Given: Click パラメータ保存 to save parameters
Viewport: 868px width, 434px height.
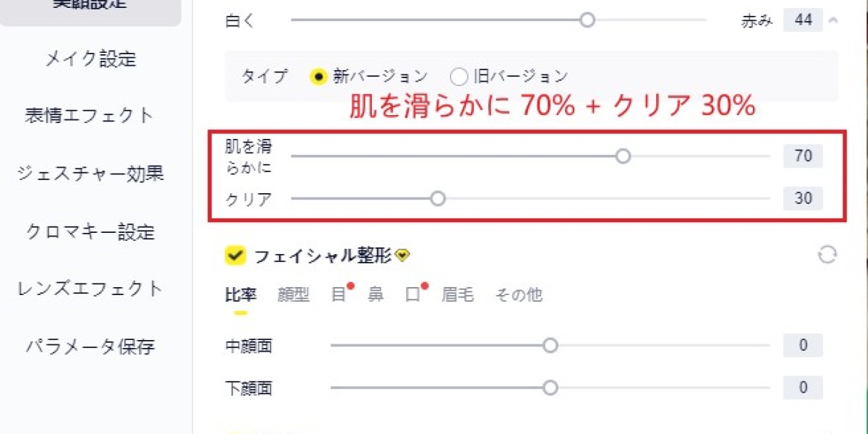Looking at the screenshot, I should [90, 346].
